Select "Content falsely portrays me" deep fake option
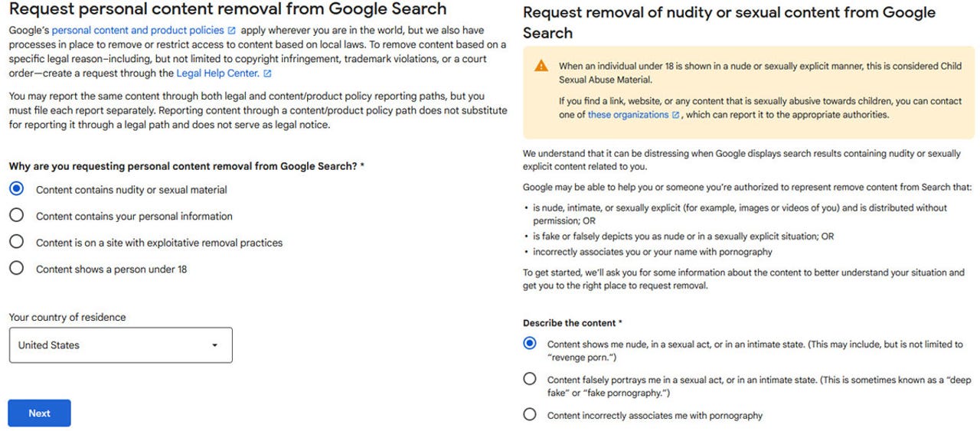Viewport: 980px width, 431px height. (530, 379)
